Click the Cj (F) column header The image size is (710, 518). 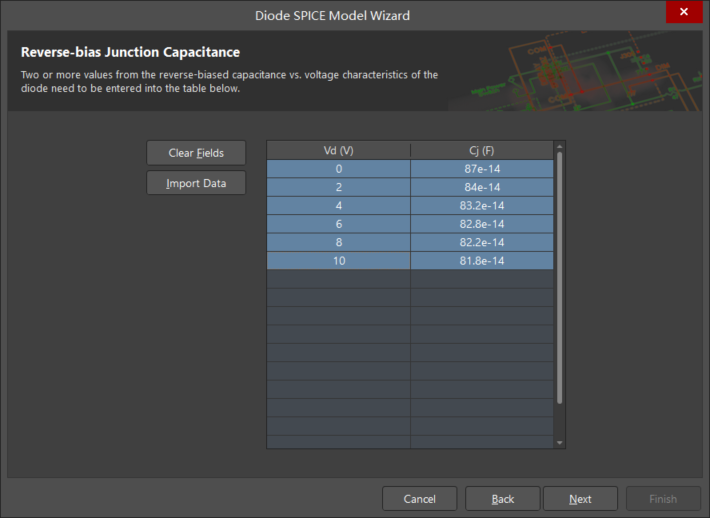(x=481, y=150)
